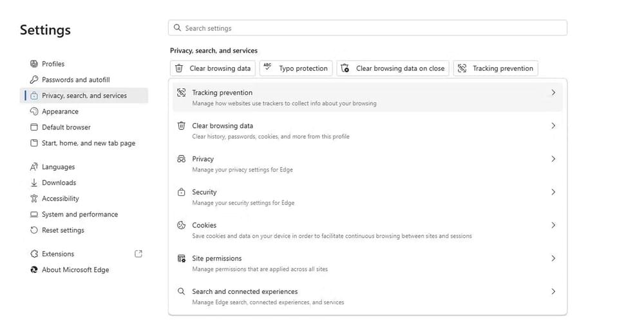Expand Site permissions row chevron

[x=553, y=258]
